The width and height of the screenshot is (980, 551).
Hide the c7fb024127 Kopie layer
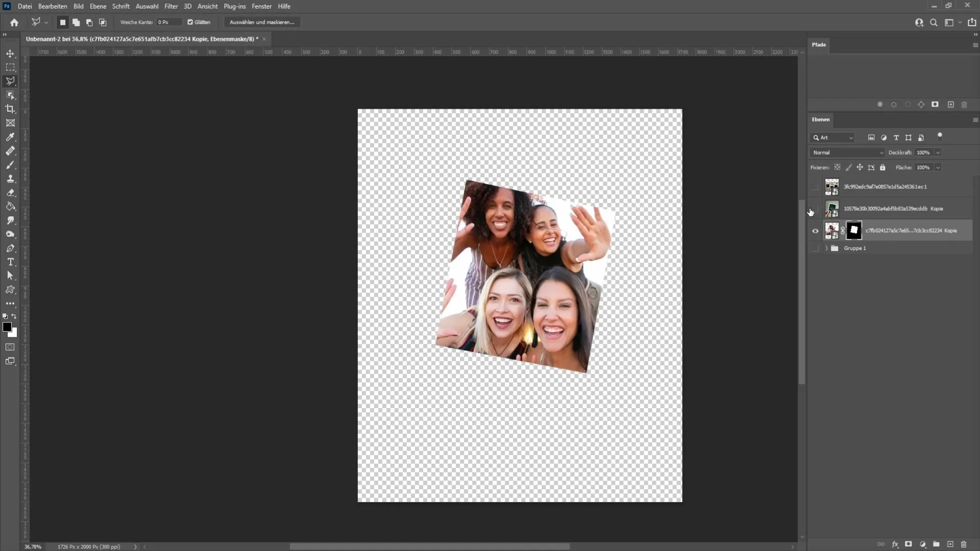tap(815, 231)
